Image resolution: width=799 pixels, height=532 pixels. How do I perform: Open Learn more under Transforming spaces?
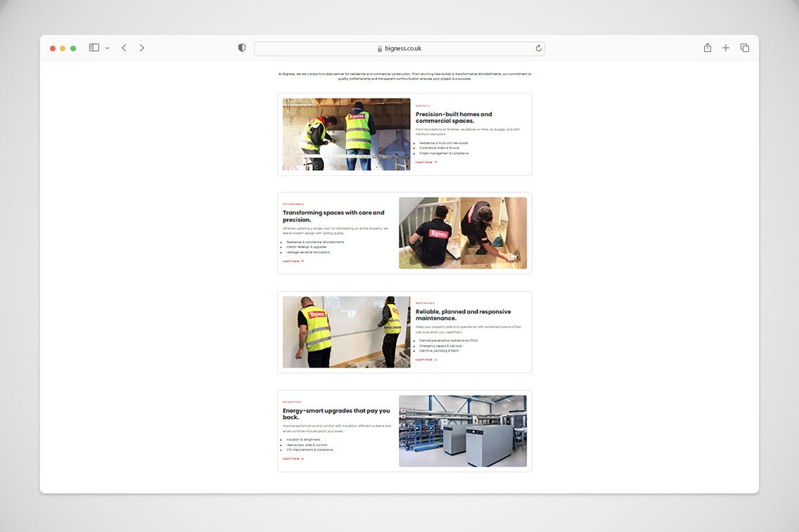click(x=293, y=261)
